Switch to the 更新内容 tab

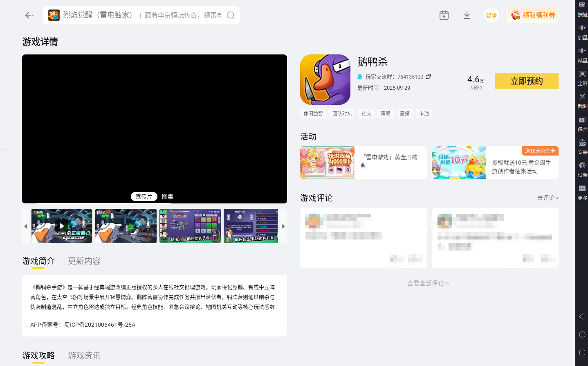tap(84, 261)
